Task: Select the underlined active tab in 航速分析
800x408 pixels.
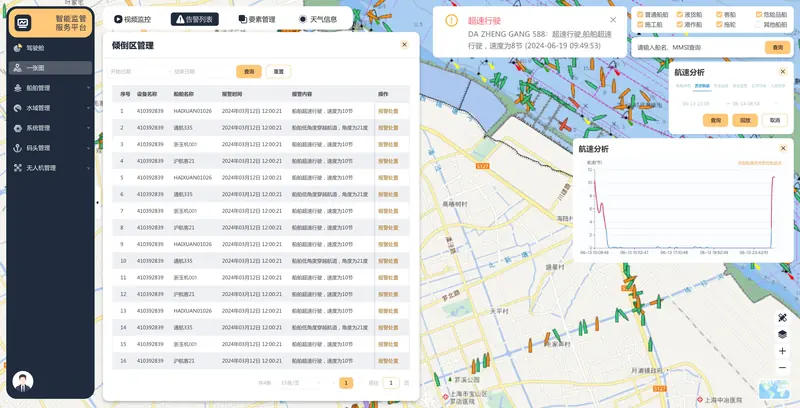Action: pyautogui.click(x=703, y=86)
